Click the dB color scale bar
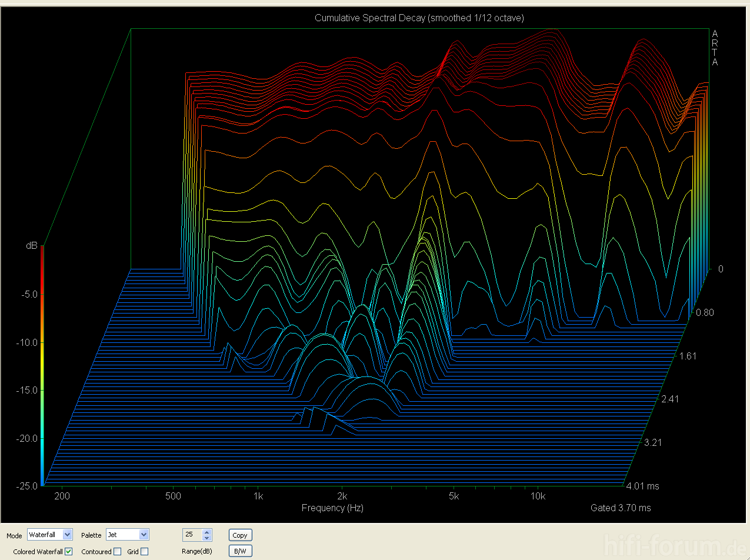 tap(42, 365)
